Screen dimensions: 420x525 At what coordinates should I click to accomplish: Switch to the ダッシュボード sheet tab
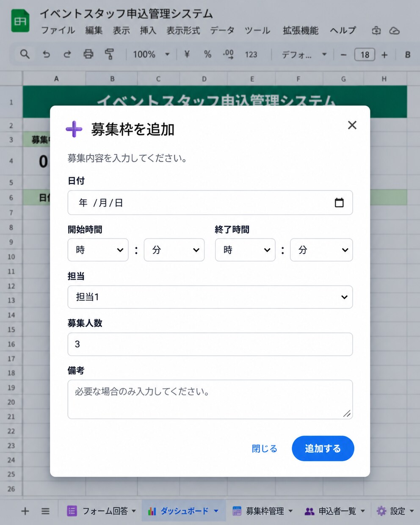coord(183,511)
